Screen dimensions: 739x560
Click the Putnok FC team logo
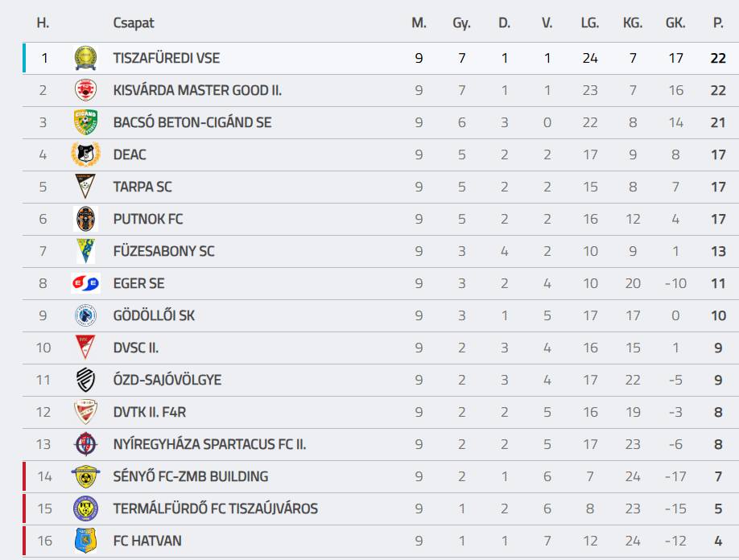85,219
